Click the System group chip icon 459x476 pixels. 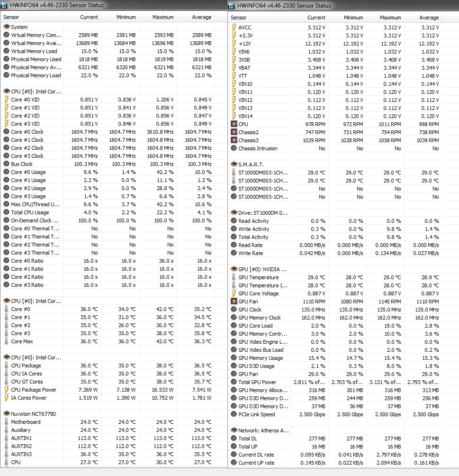pos(6,27)
